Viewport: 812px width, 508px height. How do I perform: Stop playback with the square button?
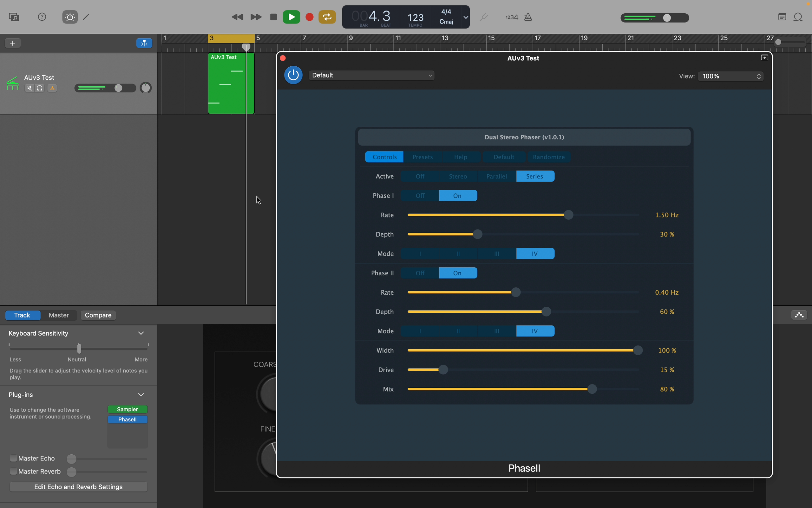273,17
